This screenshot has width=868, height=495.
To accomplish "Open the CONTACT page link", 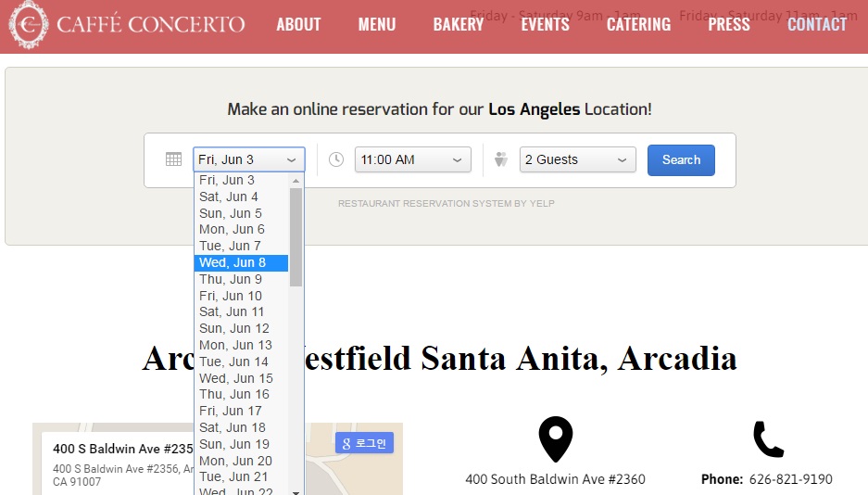I will click(x=816, y=25).
